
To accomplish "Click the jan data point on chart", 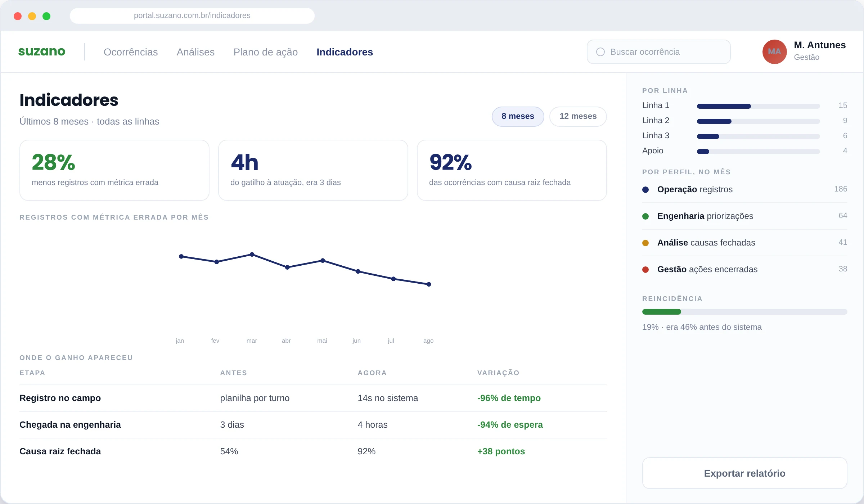I will 181,257.
